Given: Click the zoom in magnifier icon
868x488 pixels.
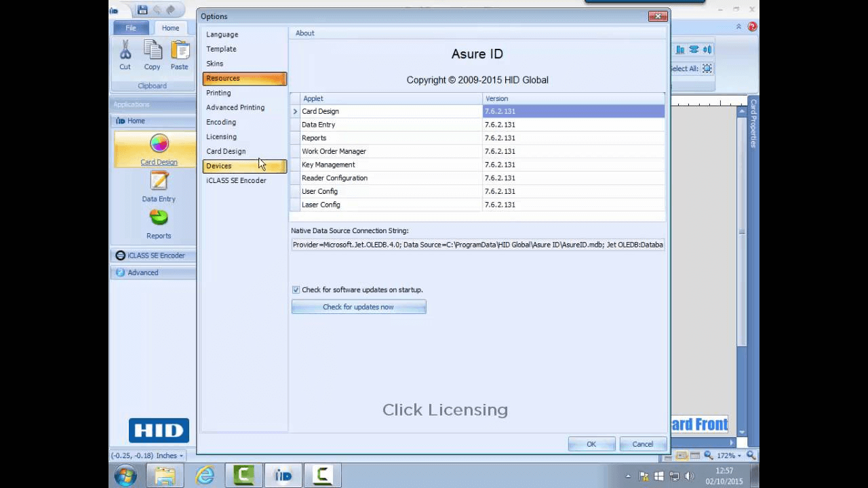Looking at the screenshot, I should coord(751,455).
